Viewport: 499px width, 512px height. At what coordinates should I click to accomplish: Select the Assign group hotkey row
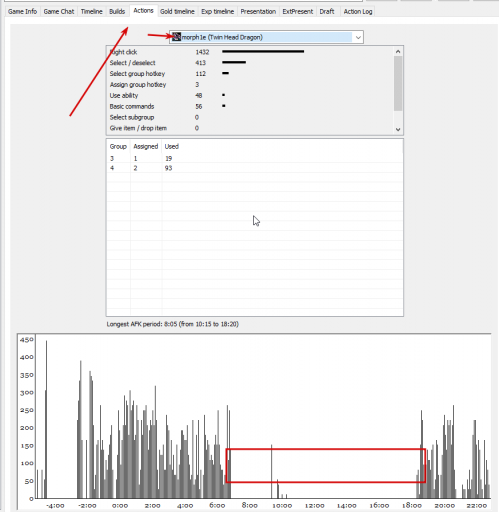click(x=250, y=85)
